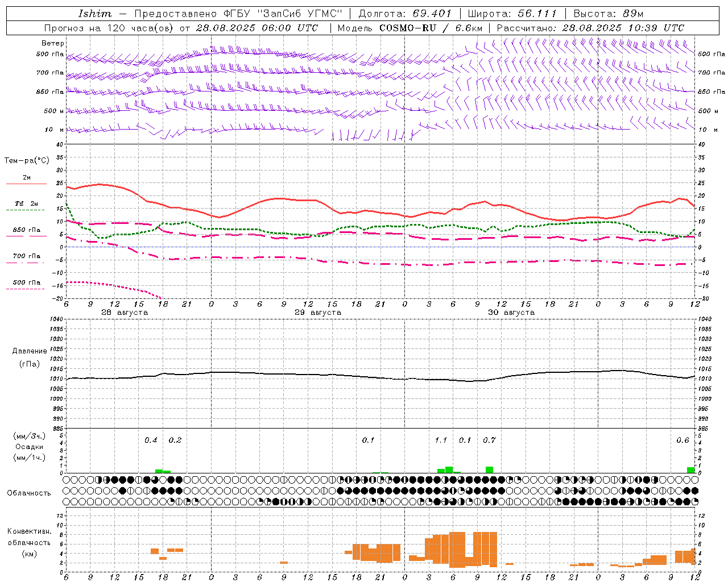Click the "Облачность" cloud cover label
Viewport: 728px width, 582px height.
pos(29,493)
